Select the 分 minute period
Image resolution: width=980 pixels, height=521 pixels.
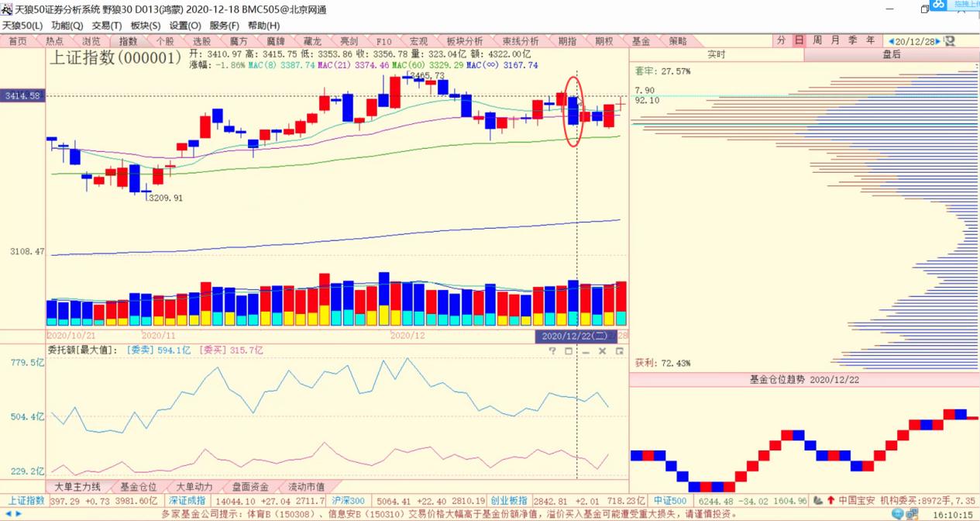[781, 40]
